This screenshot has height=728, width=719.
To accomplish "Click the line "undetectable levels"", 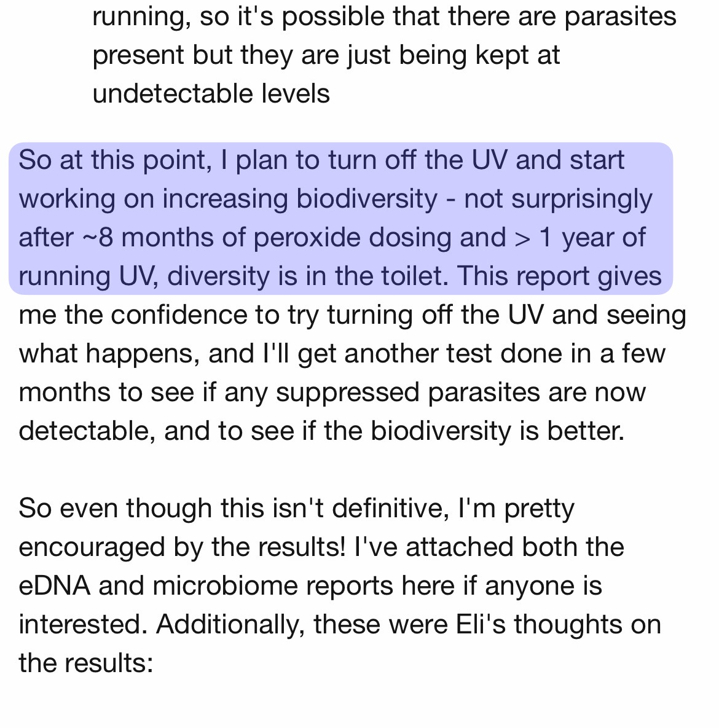I will (211, 93).
